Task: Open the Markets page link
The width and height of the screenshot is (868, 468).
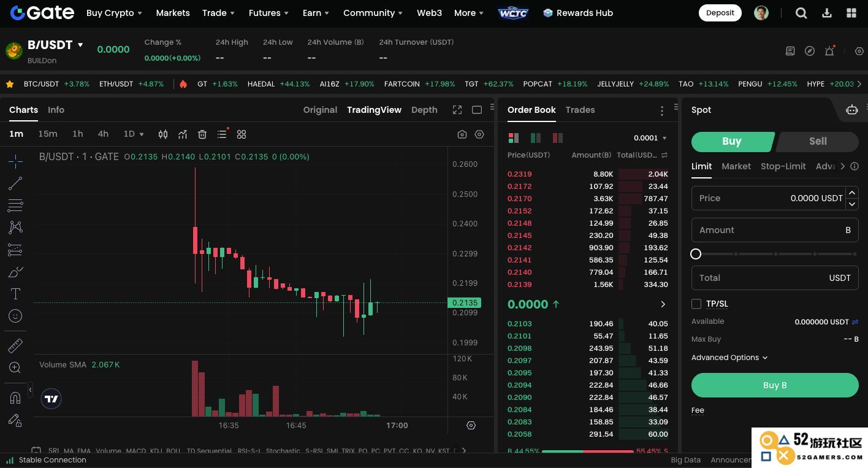Action: [173, 13]
